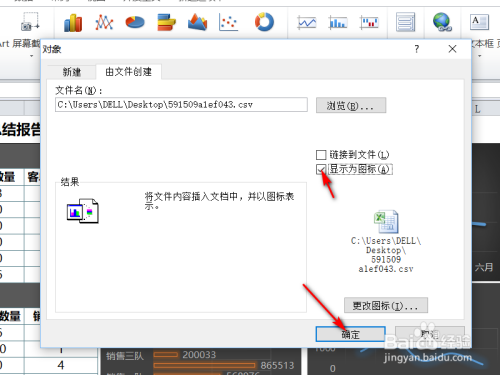Select the line chart icon in ribbon

[104, 23]
